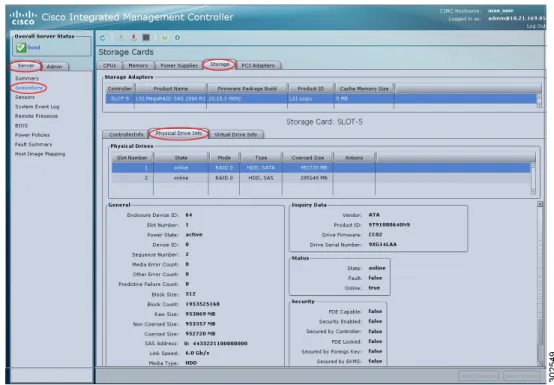Click the green Power On Server icon

[121, 37]
